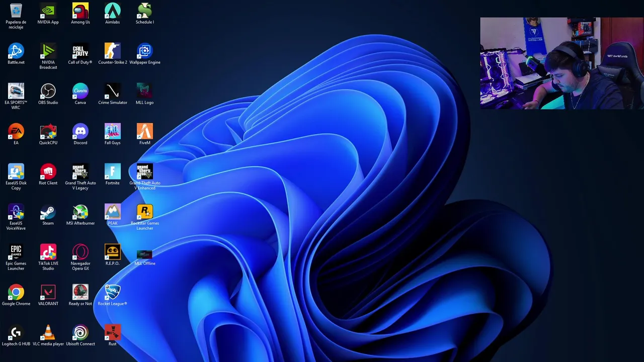This screenshot has height=362, width=644.
Task: Select the EaseUS Disk Copy icon
Action: point(16,171)
